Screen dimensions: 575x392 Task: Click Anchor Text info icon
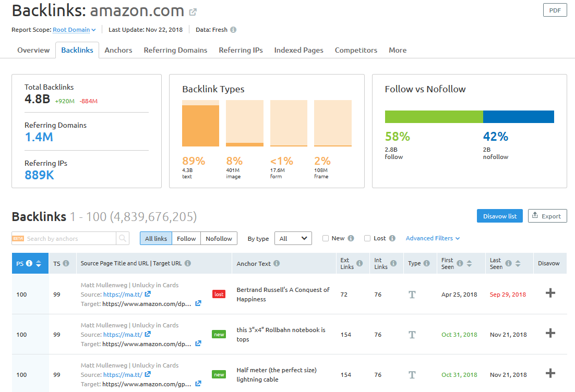click(x=277, y=263)
